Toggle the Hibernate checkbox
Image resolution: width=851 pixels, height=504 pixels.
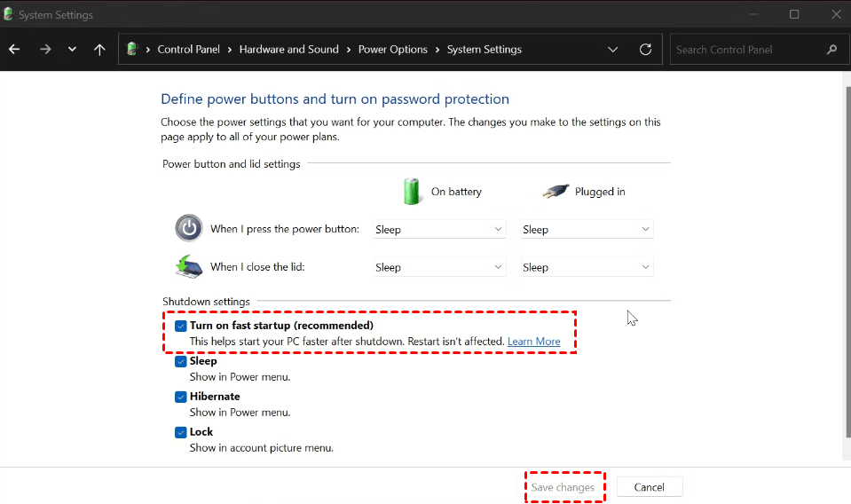point(181,397)
